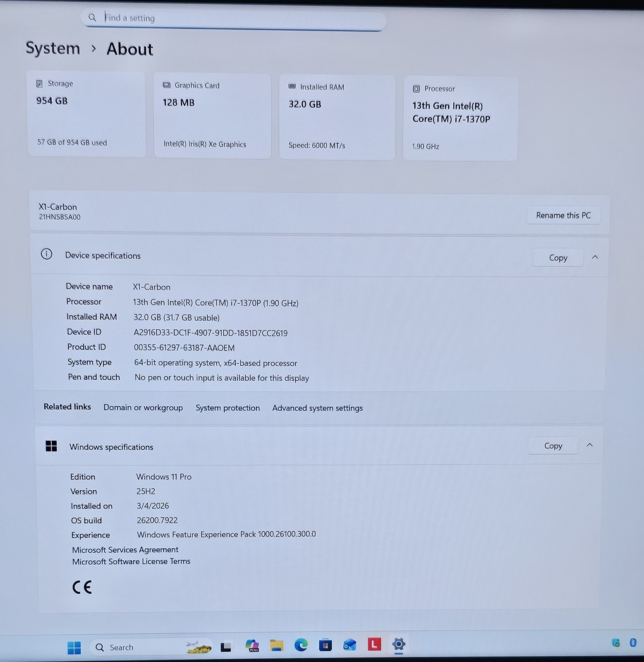This screenshot has width=644, height=662.
Task: Click Rename this PC
Action: (x=563, y=215)
